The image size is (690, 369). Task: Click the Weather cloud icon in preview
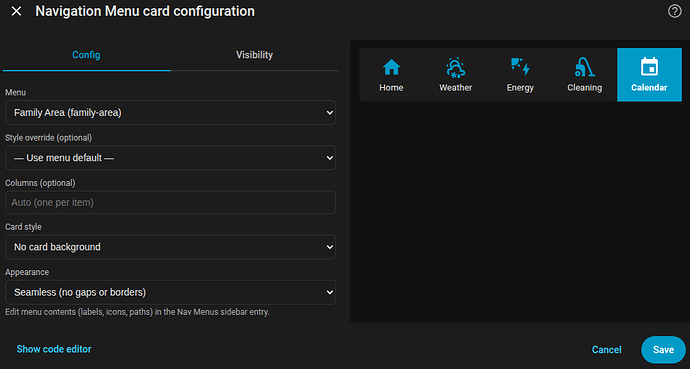pos(455,68)
